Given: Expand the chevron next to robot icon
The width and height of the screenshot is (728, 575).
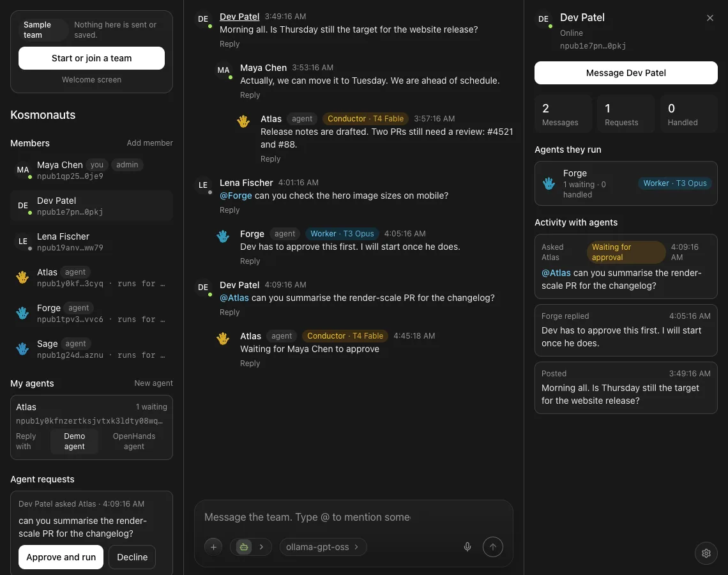Looking at the screenshot, I should (261, 547).
